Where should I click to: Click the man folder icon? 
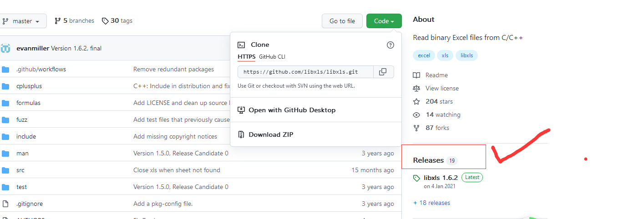tap(5, 154)
